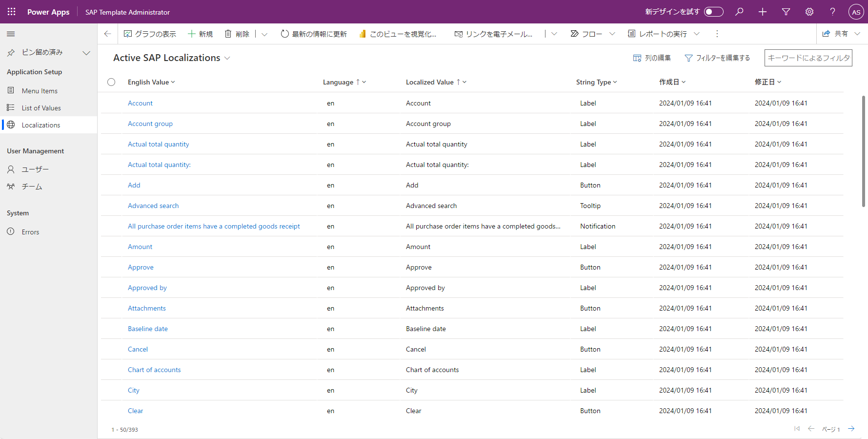Open the Power Apps app launcher waffle
Image resolution: width=868 pixels, height=439 pixels.
(12, 12)
